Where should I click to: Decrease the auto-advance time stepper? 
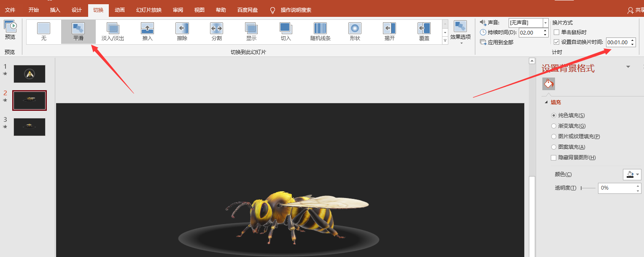point(632,45)
